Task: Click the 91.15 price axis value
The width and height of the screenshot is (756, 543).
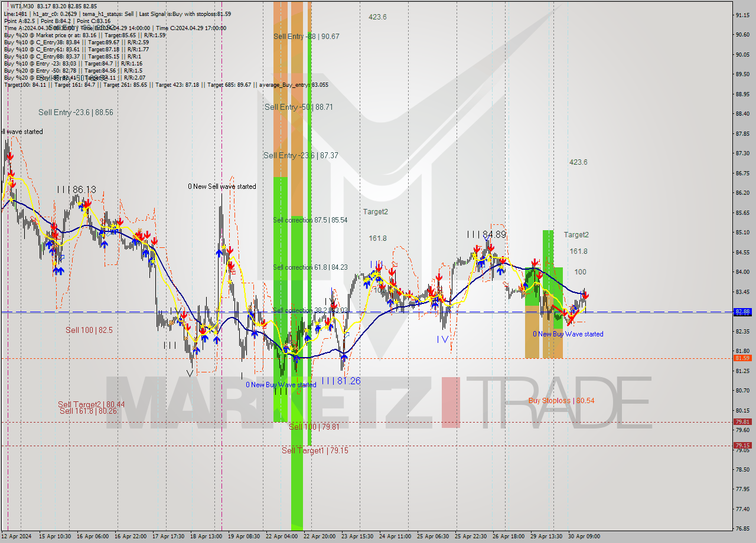Action: click(742, 15)
